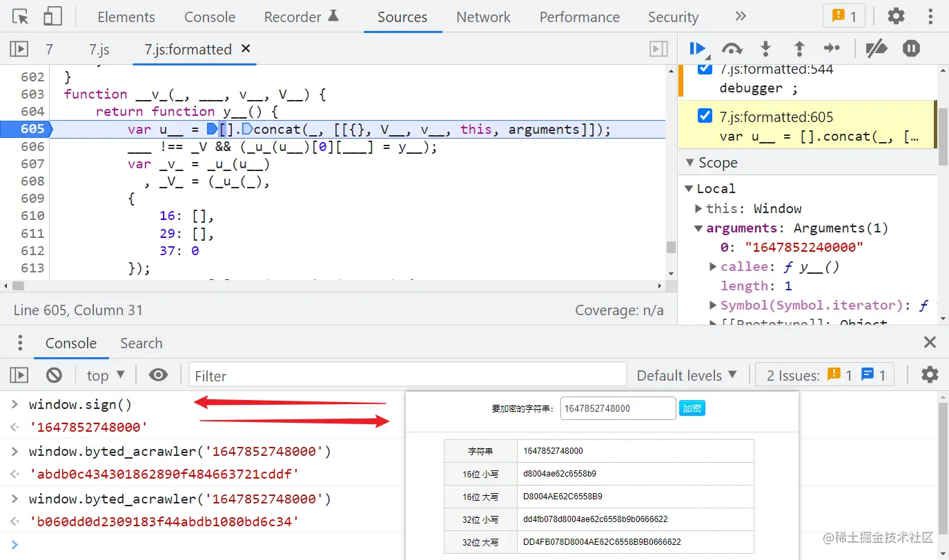The image size is (949, 560).
Task: Resume script execution
Action: click(698, 48)
